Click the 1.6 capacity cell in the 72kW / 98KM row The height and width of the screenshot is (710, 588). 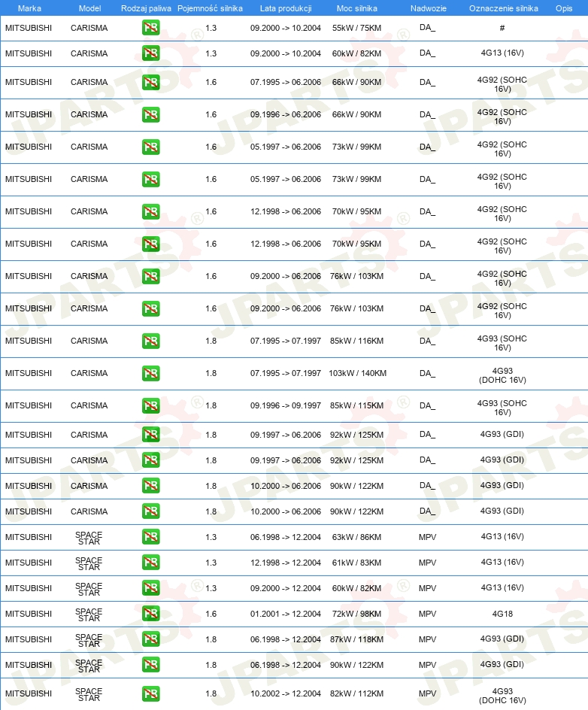(211, 614)
